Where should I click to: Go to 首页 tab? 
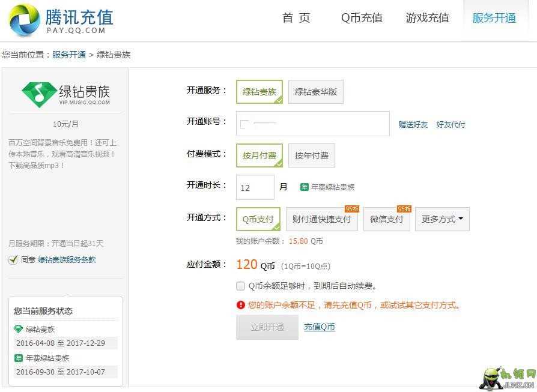click(x=296, y=18)
